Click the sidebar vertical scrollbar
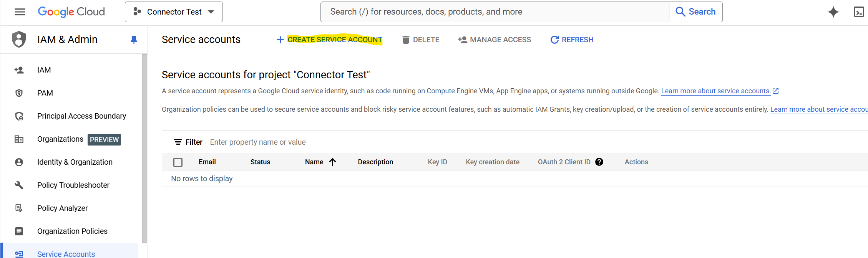Image resolution: width=868 pixels, height=258 pixels. (x=144, y=149)
